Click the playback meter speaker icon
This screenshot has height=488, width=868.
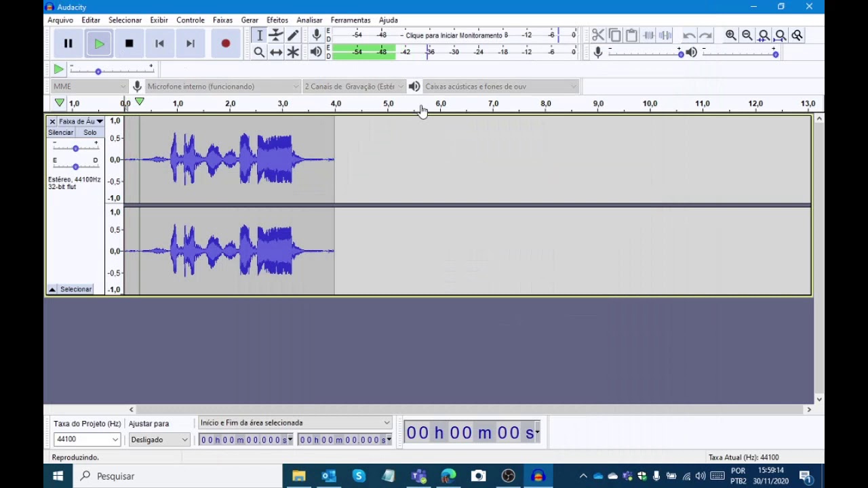[317, 52]
